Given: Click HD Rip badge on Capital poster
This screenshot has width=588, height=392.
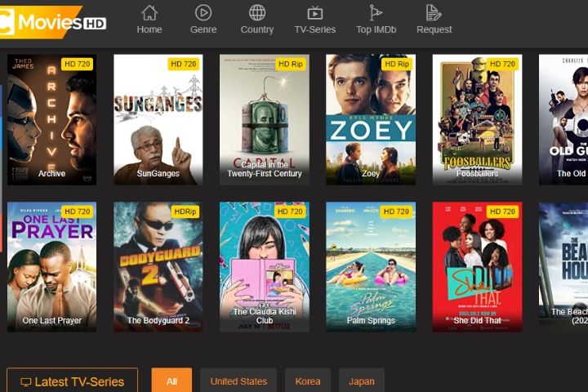Looking at the screenshot, I should 290,64.
